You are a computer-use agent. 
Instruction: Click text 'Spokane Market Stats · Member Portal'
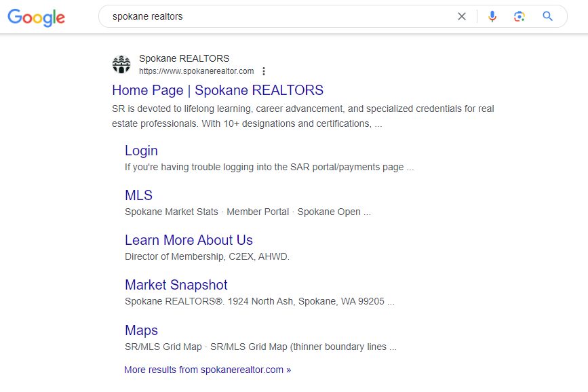click(x=207, y=212)
